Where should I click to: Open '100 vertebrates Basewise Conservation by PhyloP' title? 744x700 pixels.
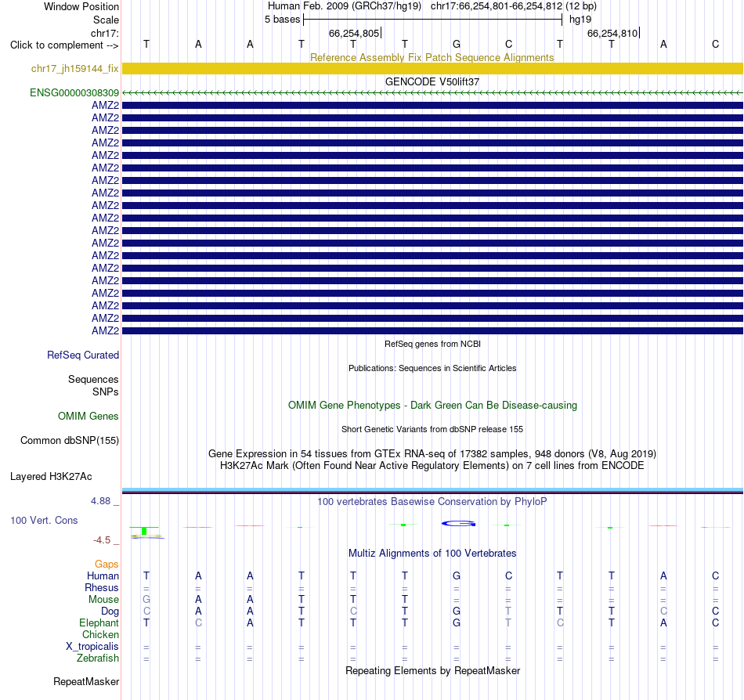click(432, 501)
